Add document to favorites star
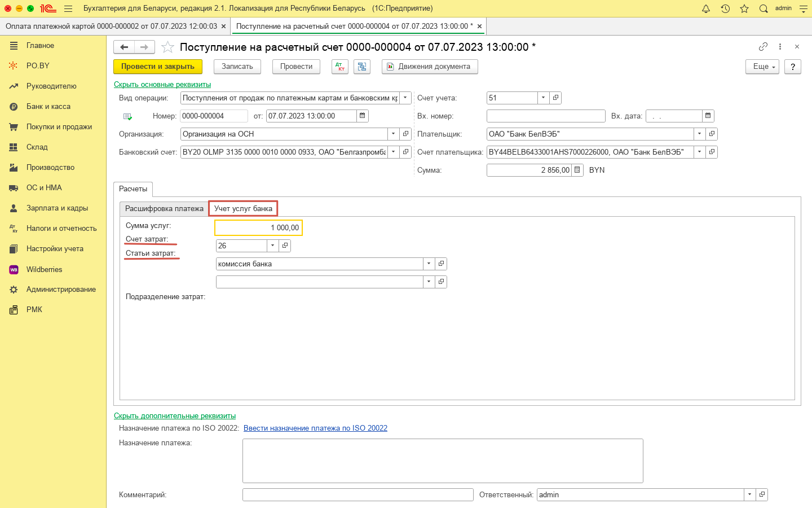 click(167, 47)
